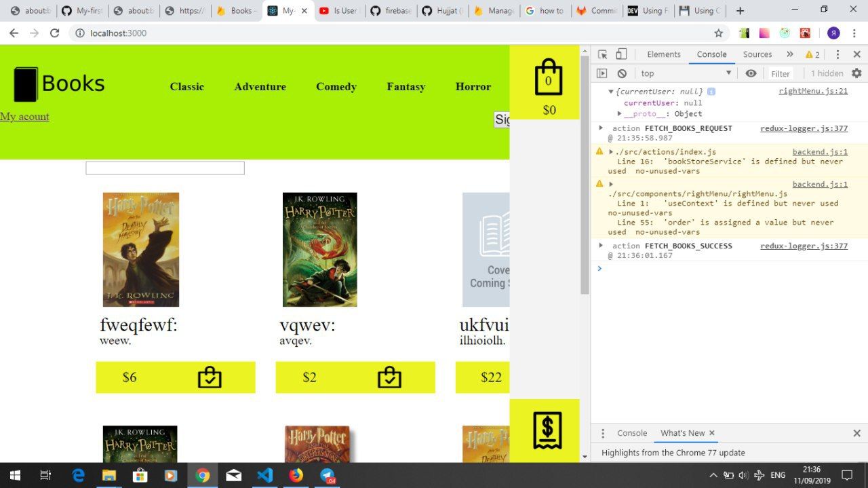Open the Chamber of Secrets book cover
The width and height of the screenshot is (868, 488).
point(319,250)
